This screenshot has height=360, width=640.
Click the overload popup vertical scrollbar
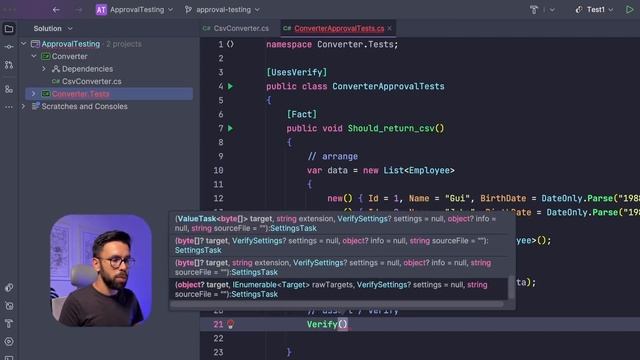click(x=511, y=288)
